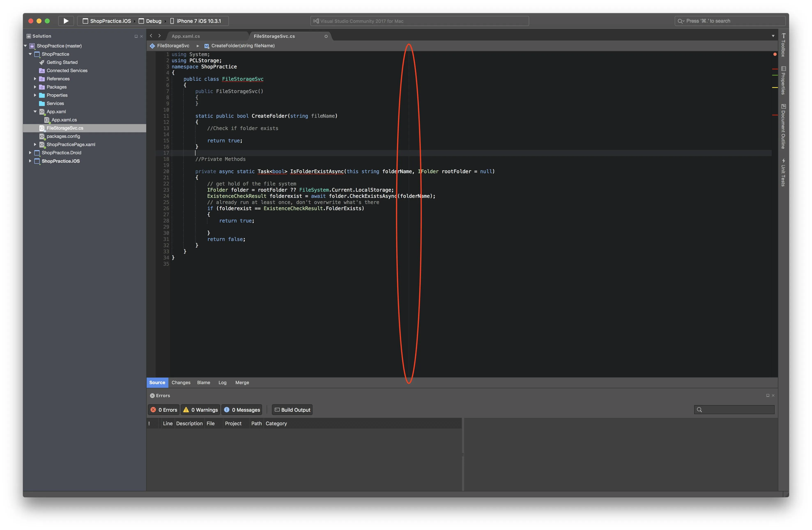Open the Document Outline side panel

pos(783,127)
